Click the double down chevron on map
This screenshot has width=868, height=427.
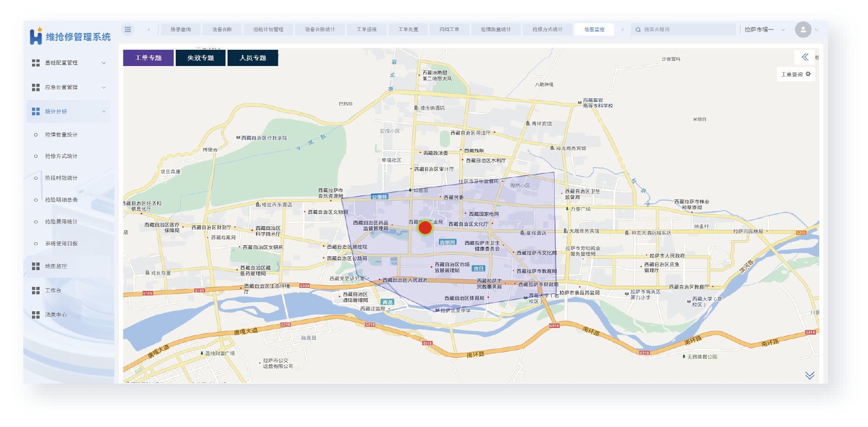tap(810, 375)
